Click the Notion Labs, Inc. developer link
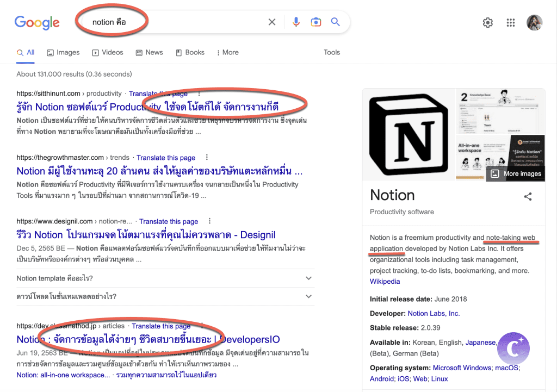The width and height of the screenshot is (557, 392). coord(434,314)
